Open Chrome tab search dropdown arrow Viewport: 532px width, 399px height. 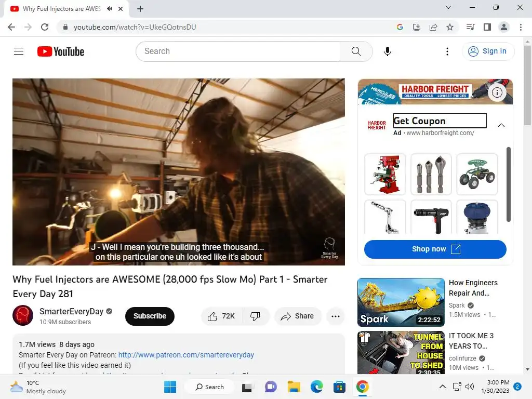coord(448,7)
